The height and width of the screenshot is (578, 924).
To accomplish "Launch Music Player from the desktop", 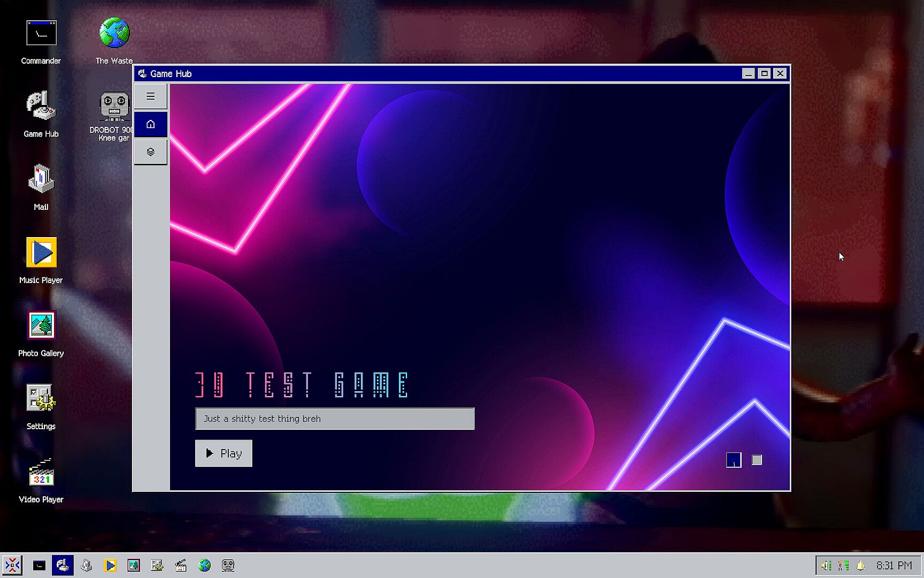I will pos(41,253).
